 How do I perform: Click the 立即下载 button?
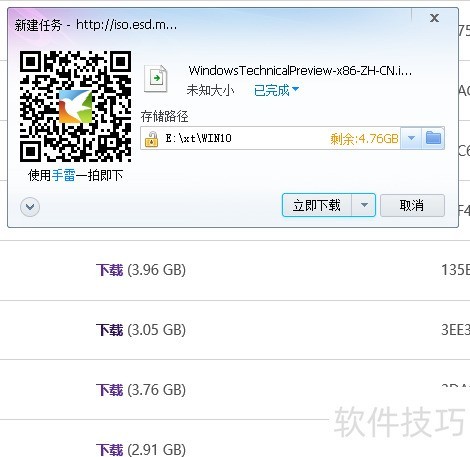pyautogui.click(x=317, y=205)
